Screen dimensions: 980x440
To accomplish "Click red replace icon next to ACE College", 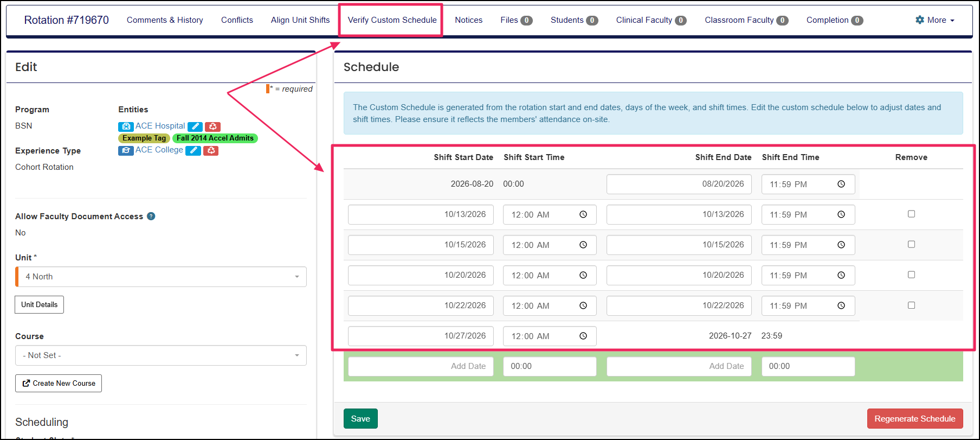I will [x=211, y=150].
